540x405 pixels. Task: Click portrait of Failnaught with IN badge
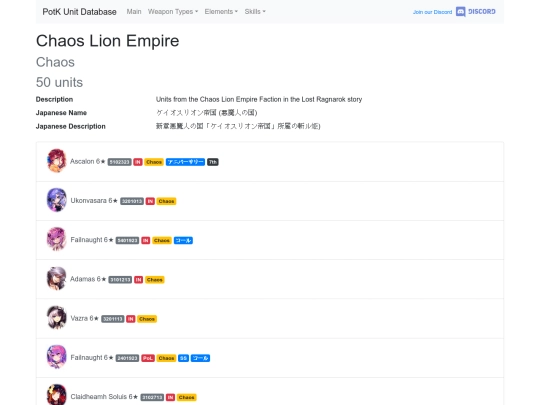pos(56,239)
